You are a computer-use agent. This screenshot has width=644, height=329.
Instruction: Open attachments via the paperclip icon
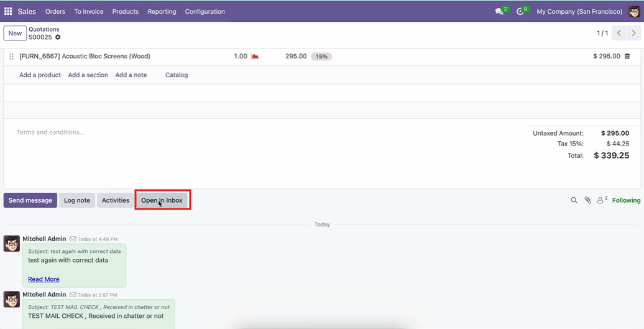(587, 200)
